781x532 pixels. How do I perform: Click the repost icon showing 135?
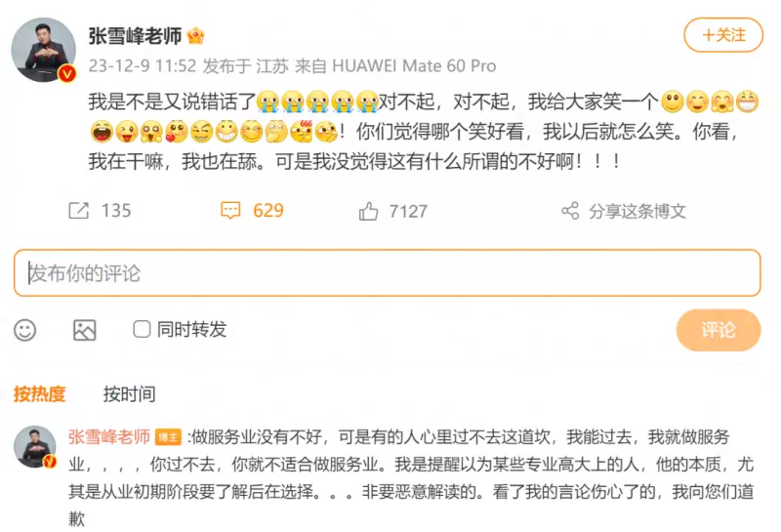(x=79, y=211)
